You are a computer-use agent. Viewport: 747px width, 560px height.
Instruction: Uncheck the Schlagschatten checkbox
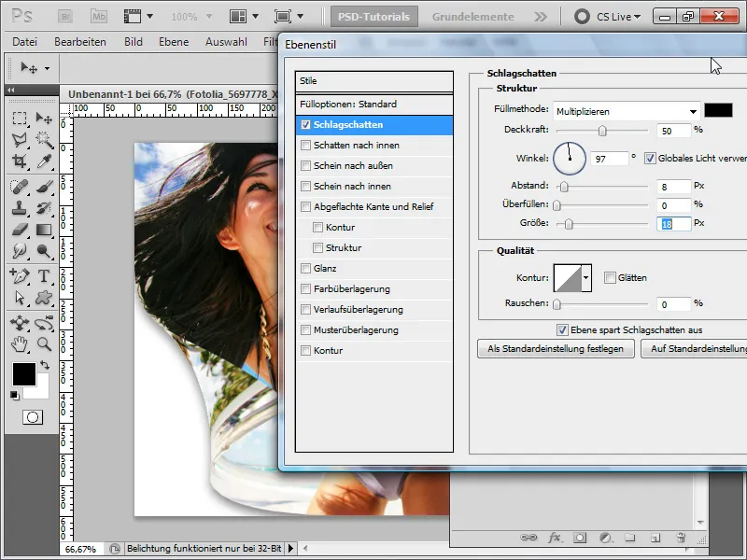coord(306,125)
